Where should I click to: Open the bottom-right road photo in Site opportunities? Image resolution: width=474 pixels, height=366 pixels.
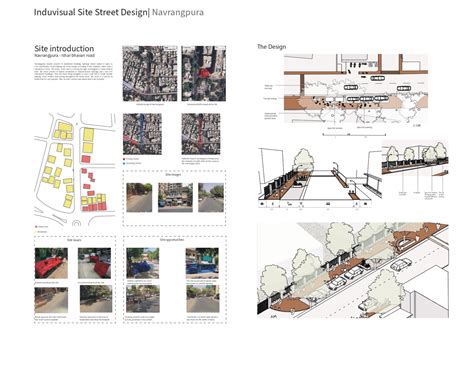pos(203,299)
